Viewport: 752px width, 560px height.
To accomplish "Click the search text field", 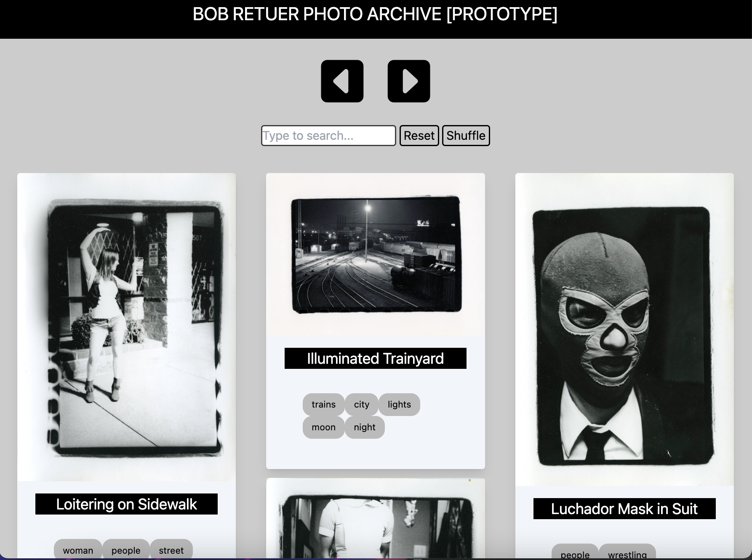I will (328, 135).
